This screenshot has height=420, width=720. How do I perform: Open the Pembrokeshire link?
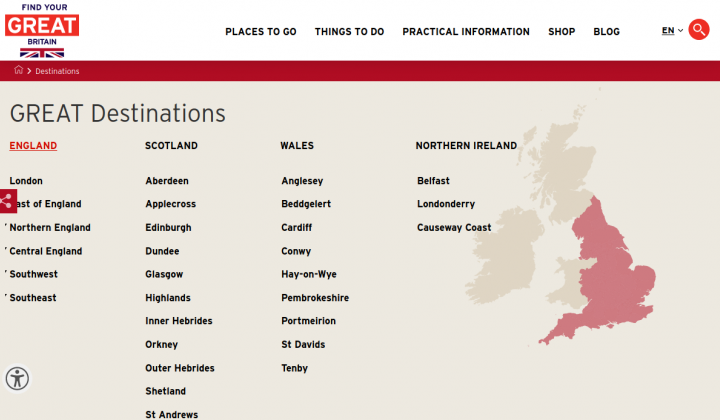point(315,298)
